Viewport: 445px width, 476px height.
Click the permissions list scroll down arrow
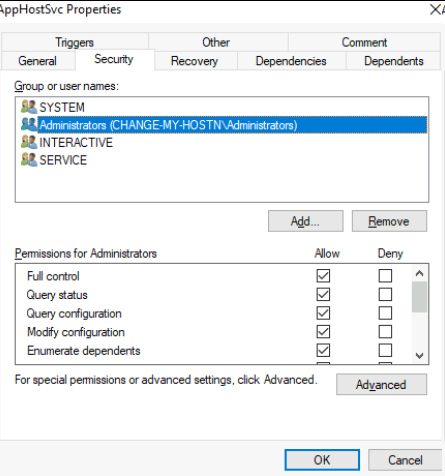(x=419, y=356)
